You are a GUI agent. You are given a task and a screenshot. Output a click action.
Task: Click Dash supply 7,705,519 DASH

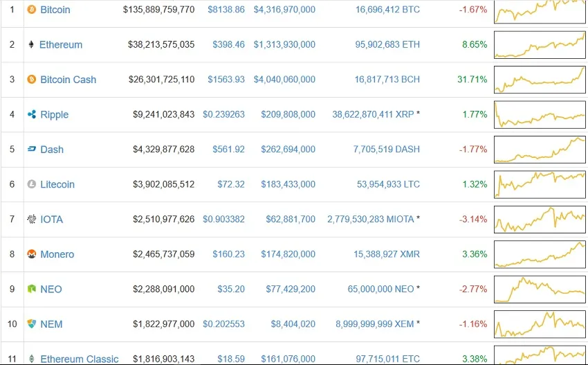tap(386, 149)
